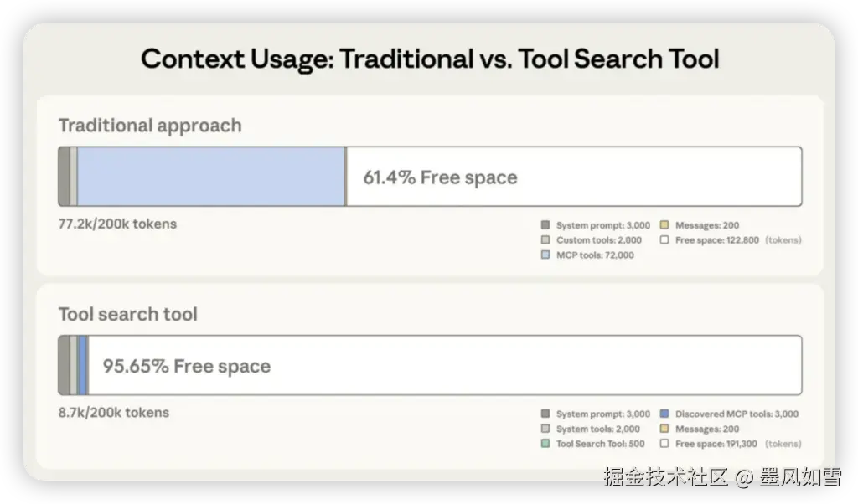858x504 pixels.
Task: Click the watermark text in the bottom-right corner
Action: point(721,477)
